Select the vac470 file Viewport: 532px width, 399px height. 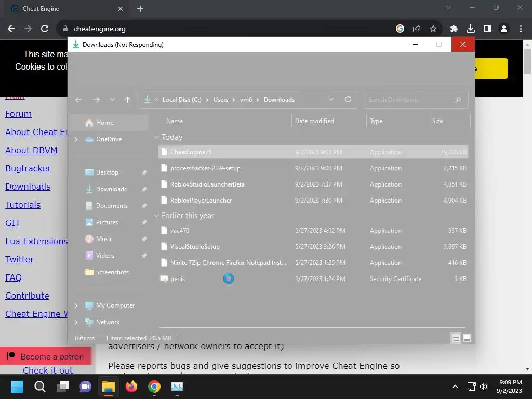coord(313,230)
